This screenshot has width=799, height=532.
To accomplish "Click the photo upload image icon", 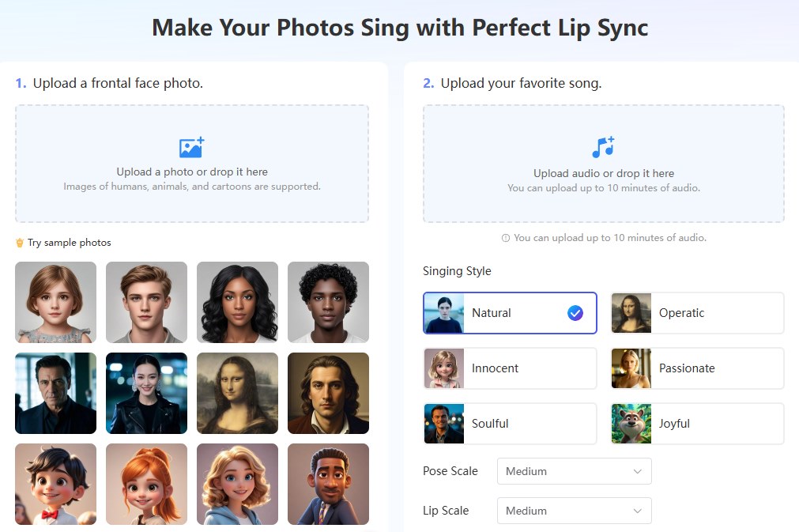I will (191, 148).
